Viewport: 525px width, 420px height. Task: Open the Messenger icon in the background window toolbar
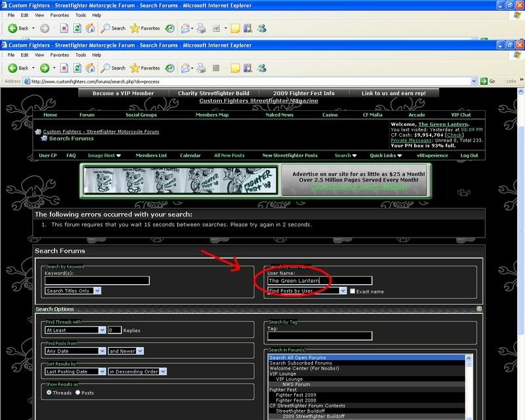coord(262,28)
